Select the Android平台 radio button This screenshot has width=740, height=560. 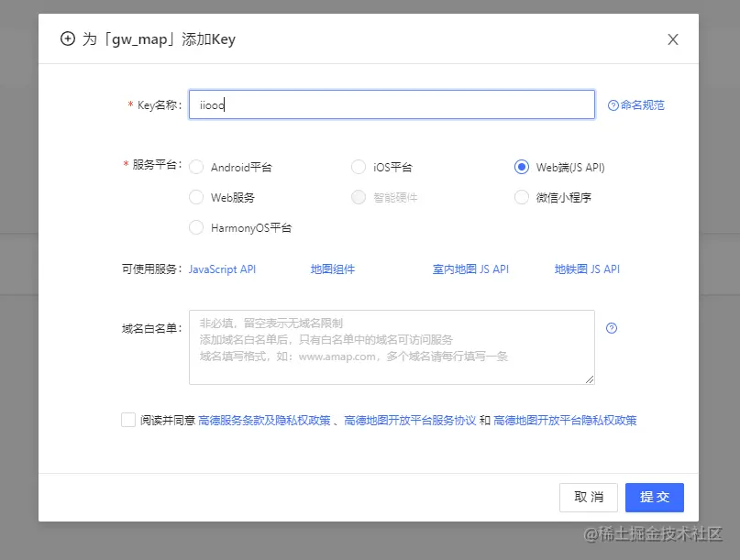point(196,167)
